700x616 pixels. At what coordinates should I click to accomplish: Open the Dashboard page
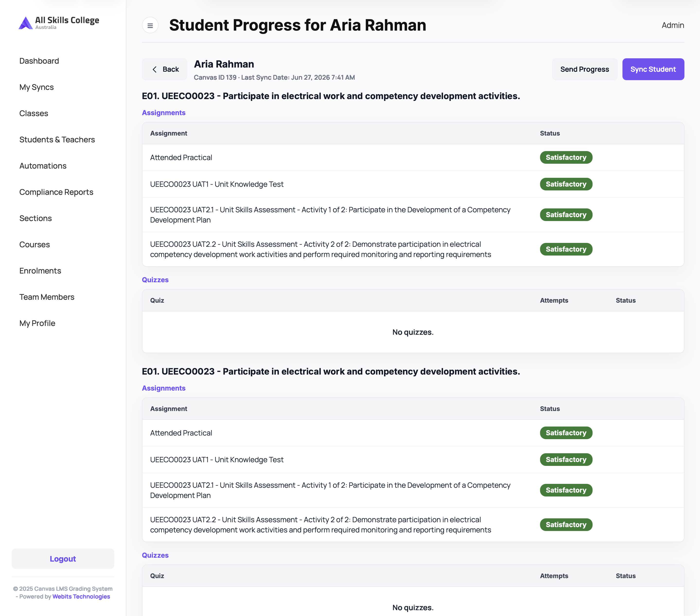tap(39, 61)
